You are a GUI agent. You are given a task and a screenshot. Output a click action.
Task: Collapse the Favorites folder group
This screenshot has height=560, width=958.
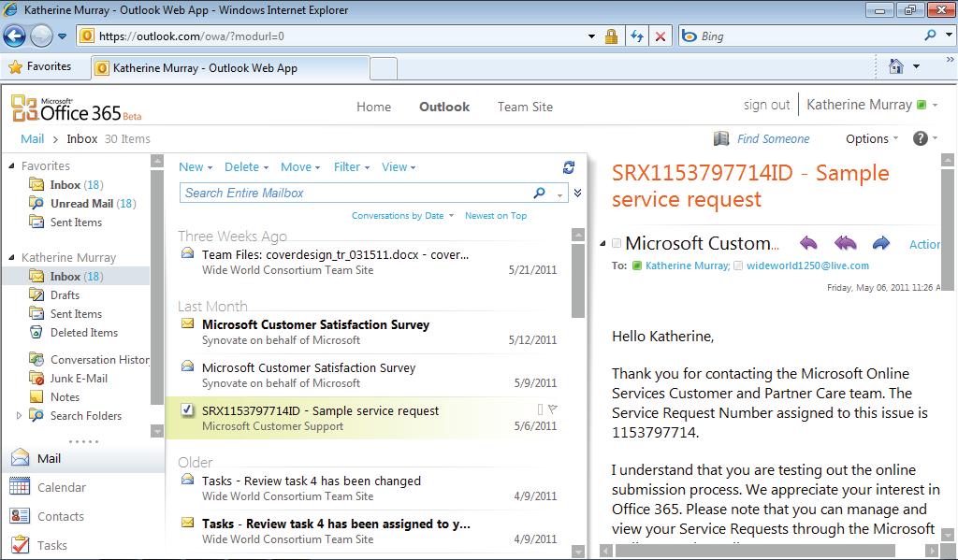pos(11,165)
